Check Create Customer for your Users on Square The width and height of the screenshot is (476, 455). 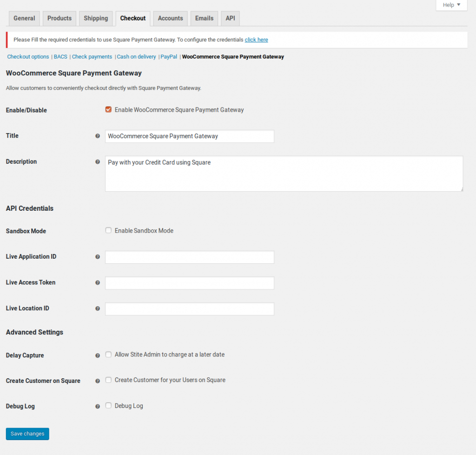click(x=108, y=380)
